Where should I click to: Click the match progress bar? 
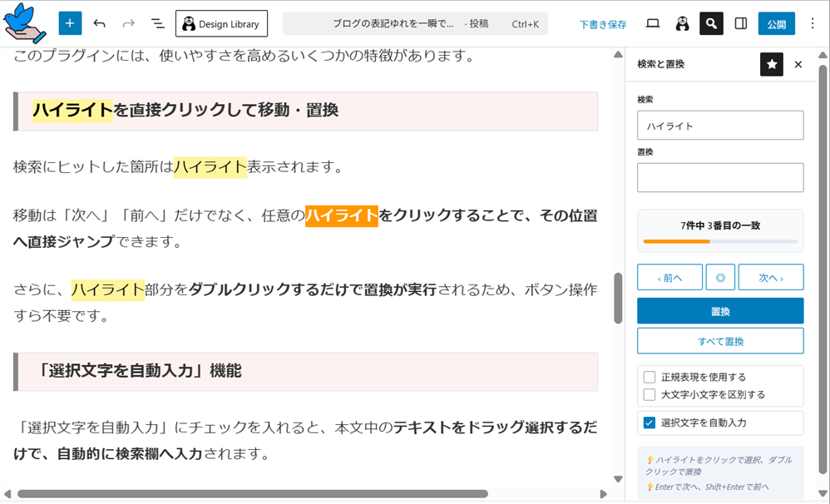[x=720, y=241]
